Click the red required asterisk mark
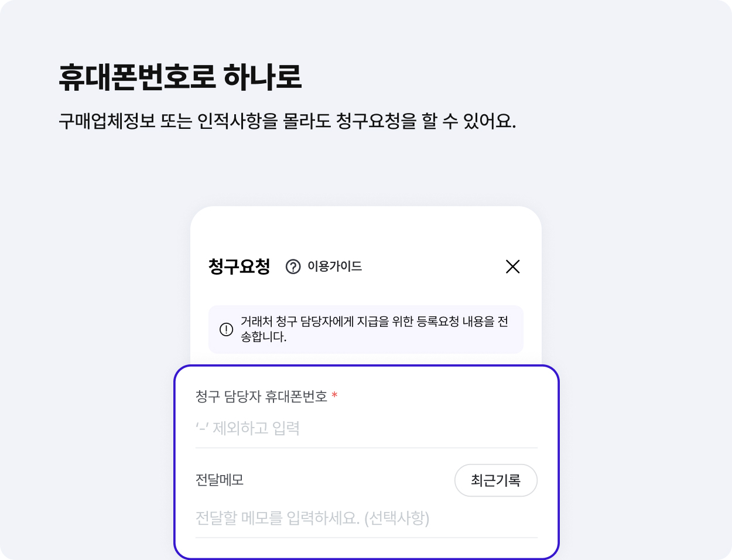Image resolution: width=732 pixels, height=560 pixels. (334, 395)
